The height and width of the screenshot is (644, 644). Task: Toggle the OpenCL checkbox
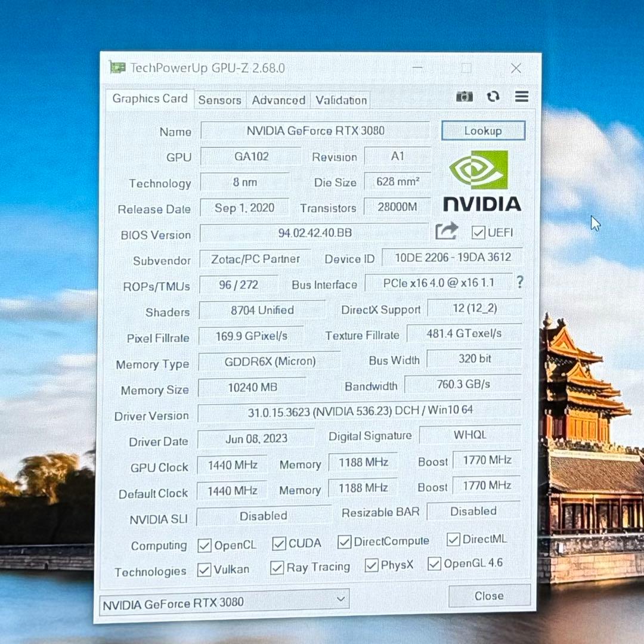(x=205, y=545)
